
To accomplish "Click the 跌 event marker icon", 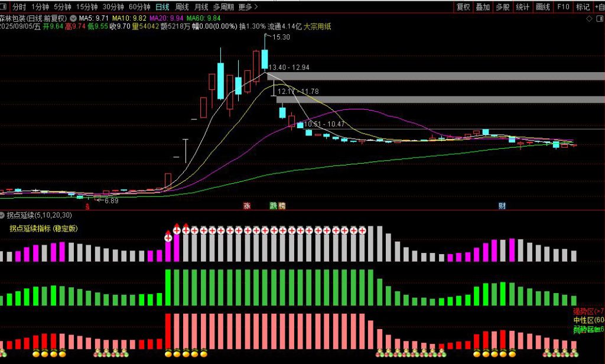I will pyautogui.click(x=273, y=206).
